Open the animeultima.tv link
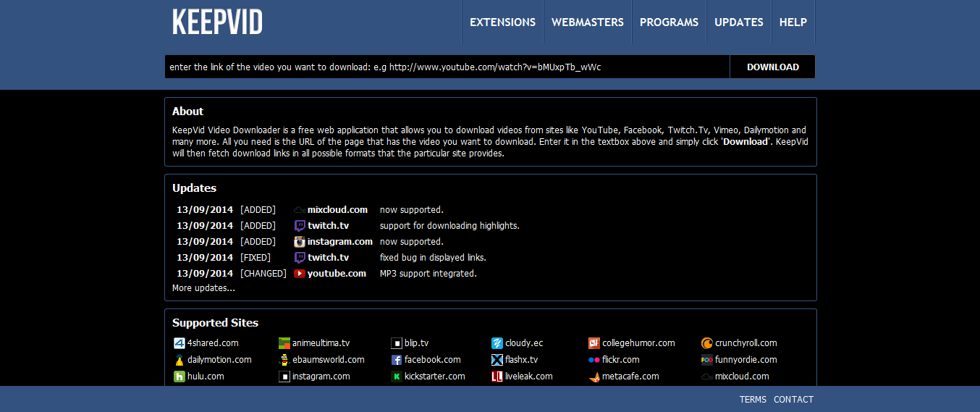The height and width of the screenshot is (412, 980). pos(321,343)
